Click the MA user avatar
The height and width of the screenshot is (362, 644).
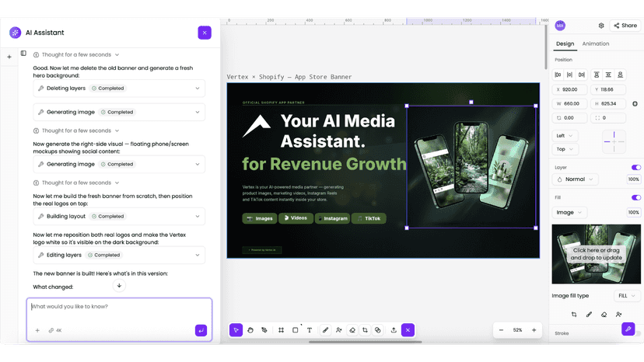[x=560, y=26]
